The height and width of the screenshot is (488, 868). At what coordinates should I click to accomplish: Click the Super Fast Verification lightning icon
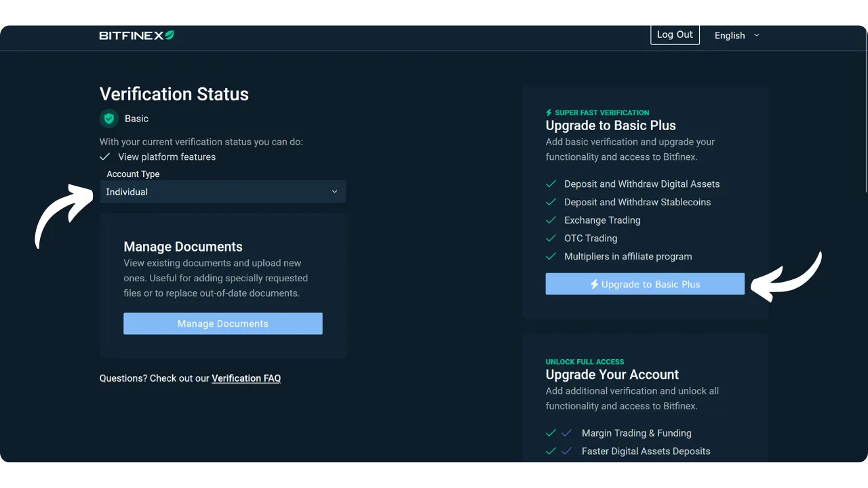(549, 113)
